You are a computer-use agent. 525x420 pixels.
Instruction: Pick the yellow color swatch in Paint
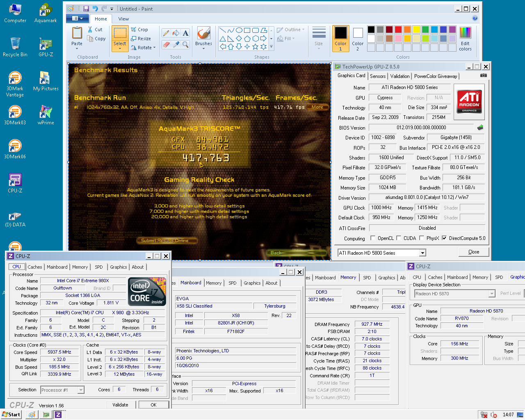(x=416, y=29)
